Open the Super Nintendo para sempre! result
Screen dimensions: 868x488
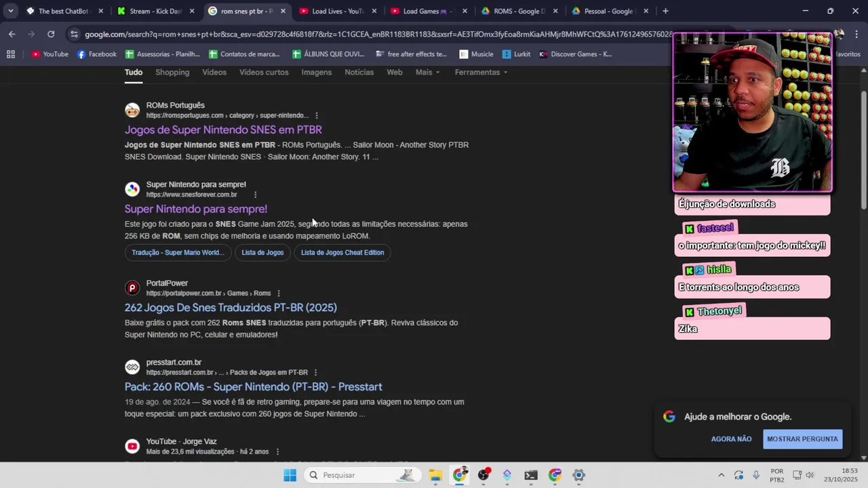[196, 209]
